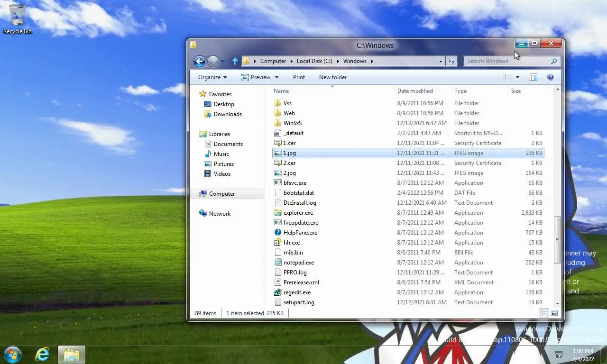The width and height of the screenshot is (607, 364).
Task: Select the setupact.log file name
Action: pyautogui.click(x=299, y=302)
